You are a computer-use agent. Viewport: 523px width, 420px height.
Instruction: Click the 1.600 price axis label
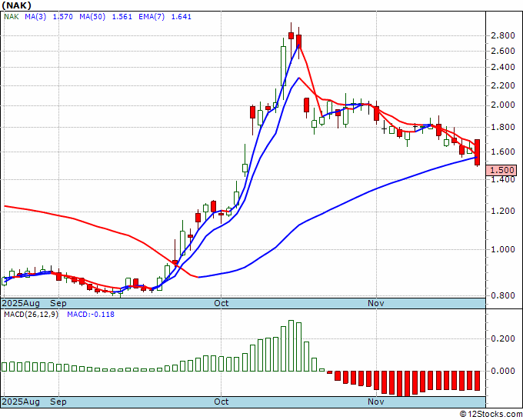click(x=503, y=152)
